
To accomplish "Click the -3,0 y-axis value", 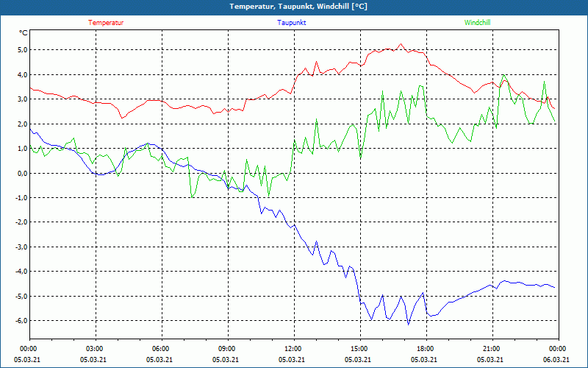I will click(21, 247).
